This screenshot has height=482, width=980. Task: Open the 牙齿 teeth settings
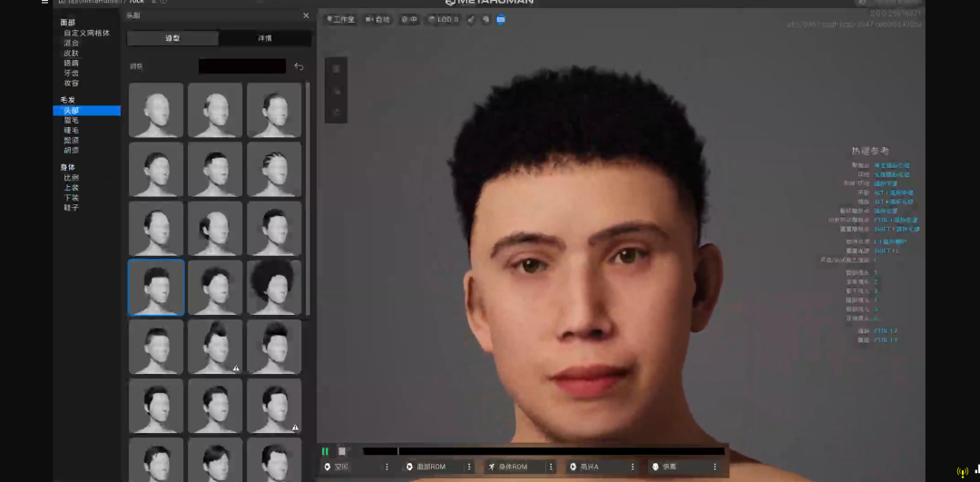(x=72, y=73)
